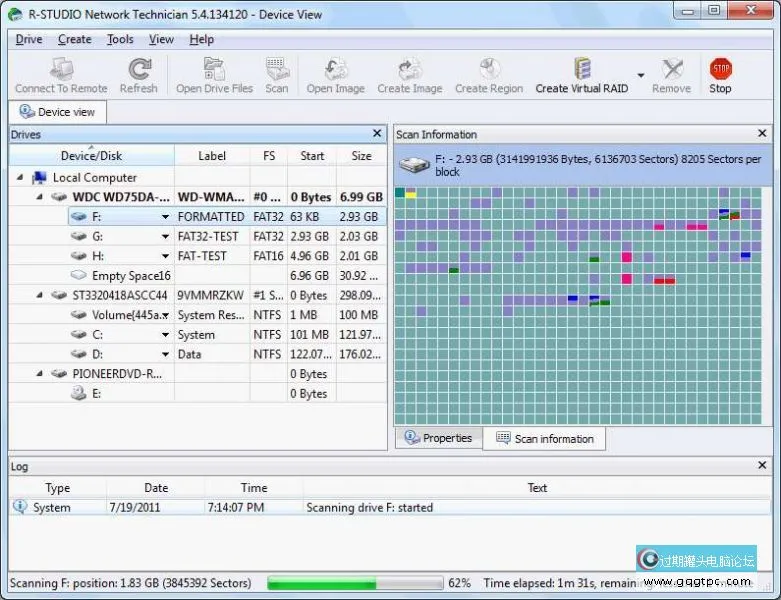Collapse the ST3320418ASCC44 disk node

(39, 296)
